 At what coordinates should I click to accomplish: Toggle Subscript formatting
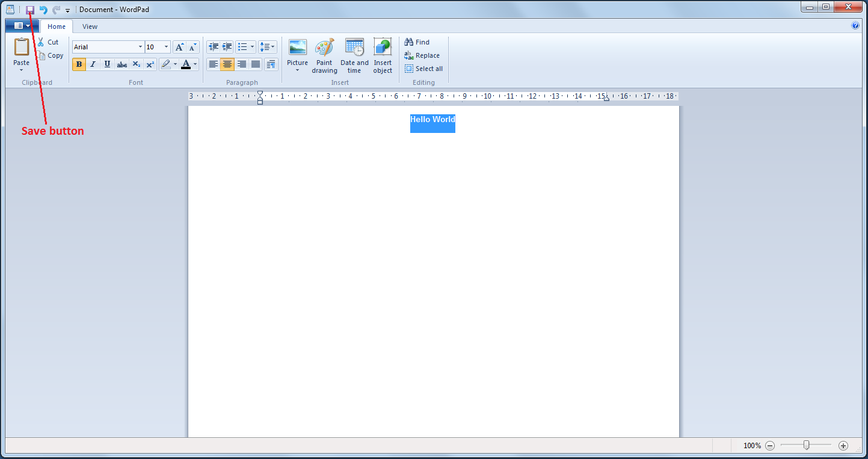(137, 64)
